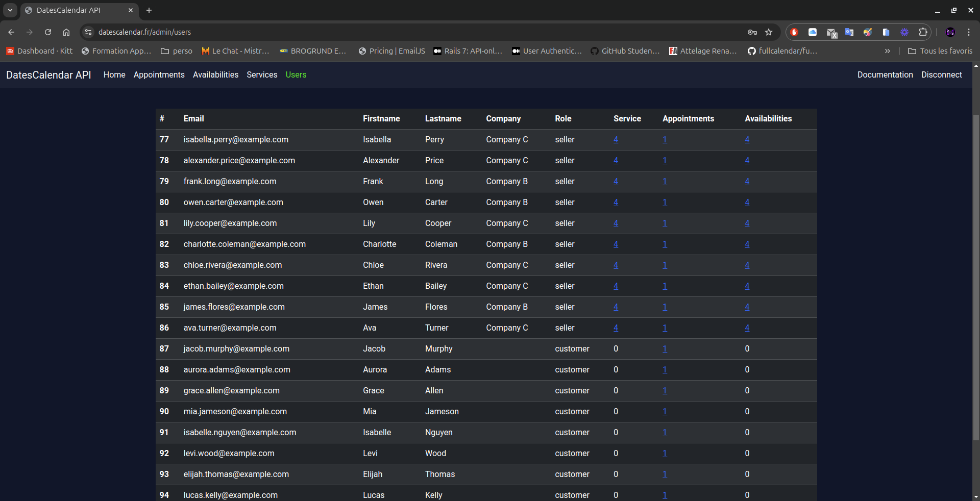The width and height of the screenshot is (980, 501).
Task: Open Jacob Murphy's Appointments count link
Action: [x=665, y=349]
